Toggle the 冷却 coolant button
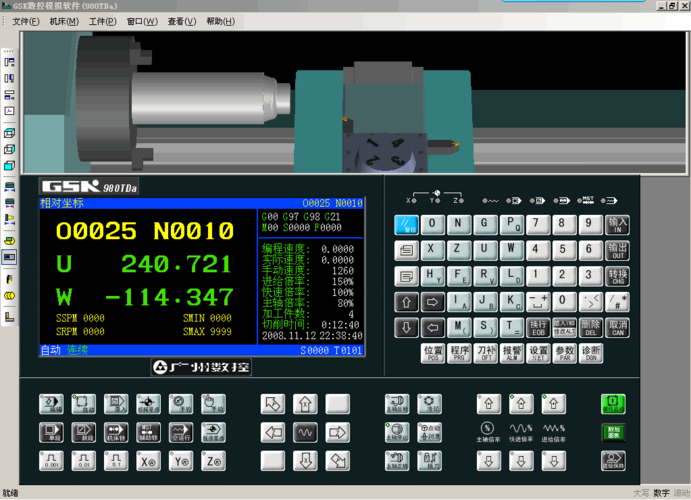 [x=430, y=404]
